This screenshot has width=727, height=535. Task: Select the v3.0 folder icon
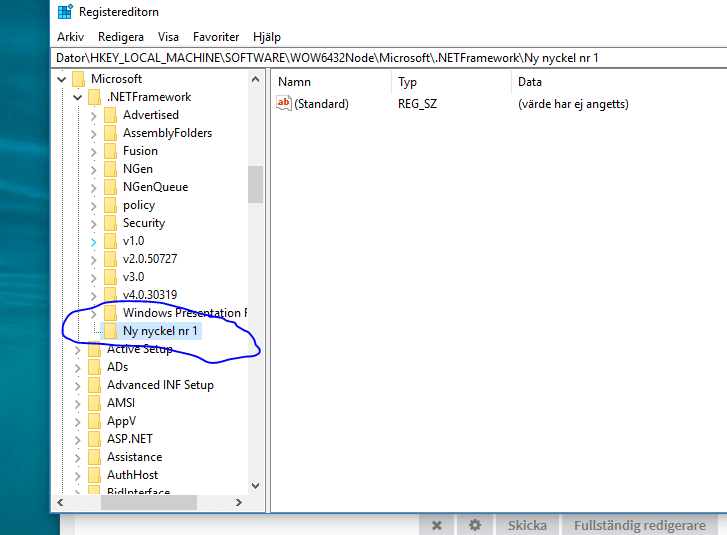(x=110, y=277)
